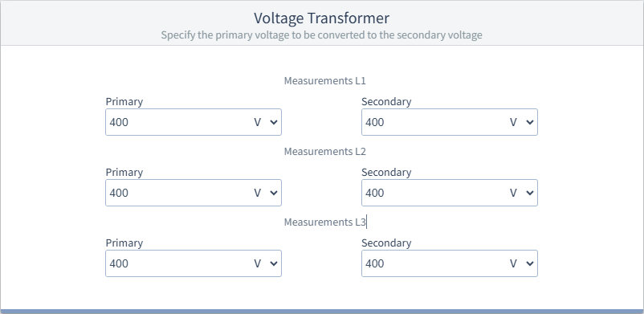The image size is (644, 314).
Task: Click the Voltage Transformer heading
Action: [x=321, y=18]
